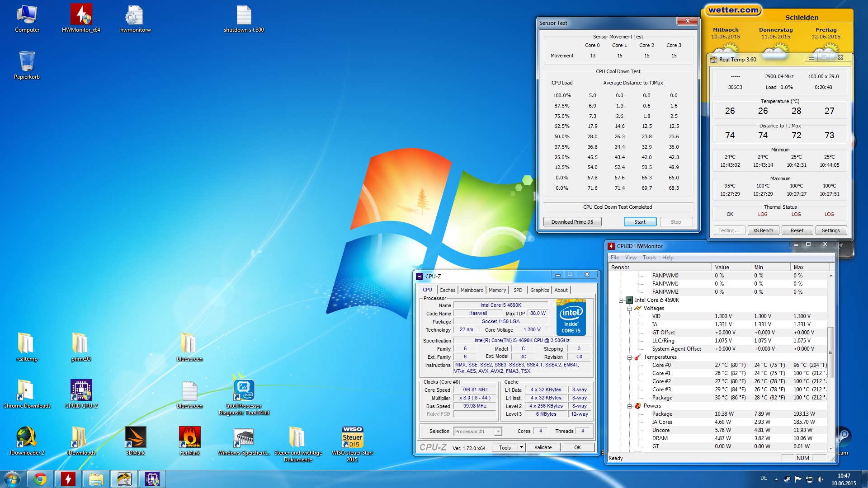Open the Processor #1 selection dropdown
Screen dimensions: 868x488
coord(498,432)
